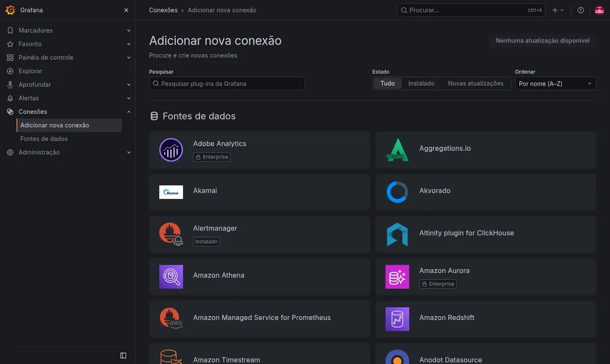
Task: Click the Adicionar nova conexão breadcrumb
Action: tap(222, 10)
